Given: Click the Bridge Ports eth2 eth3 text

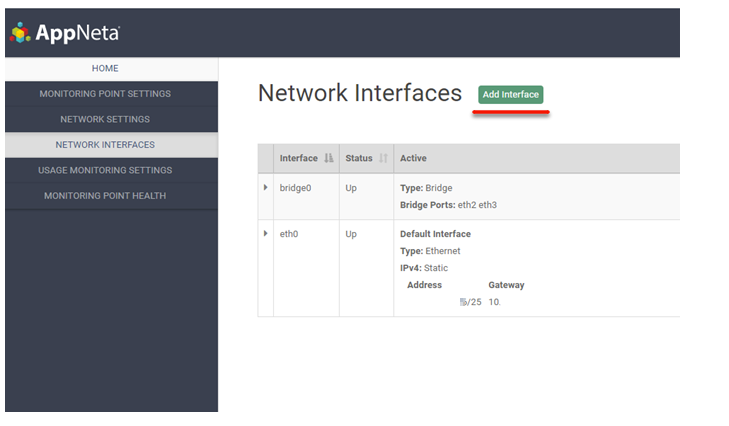Looking at the screenshot, I should pyautogui.click(x=448, y=204).
